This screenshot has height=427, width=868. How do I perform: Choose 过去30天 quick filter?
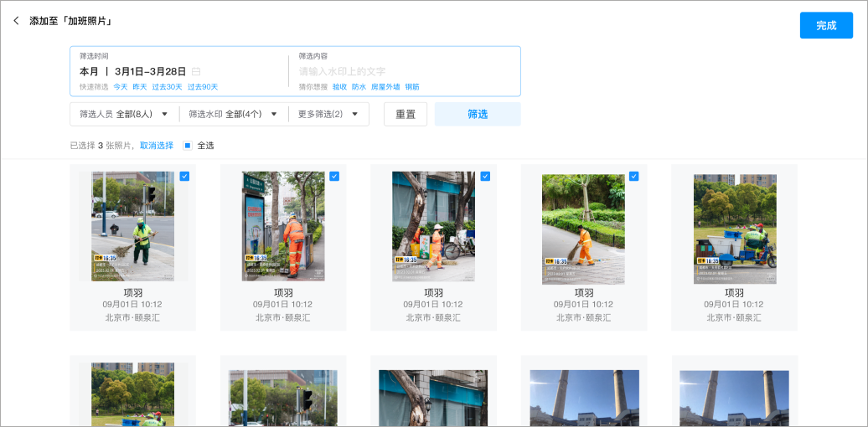167,87
